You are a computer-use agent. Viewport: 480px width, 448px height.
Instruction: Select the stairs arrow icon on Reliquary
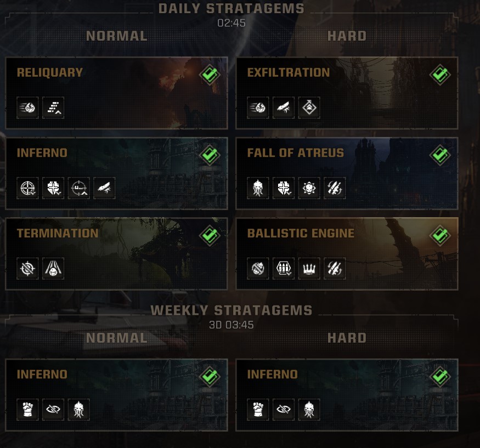53,108
